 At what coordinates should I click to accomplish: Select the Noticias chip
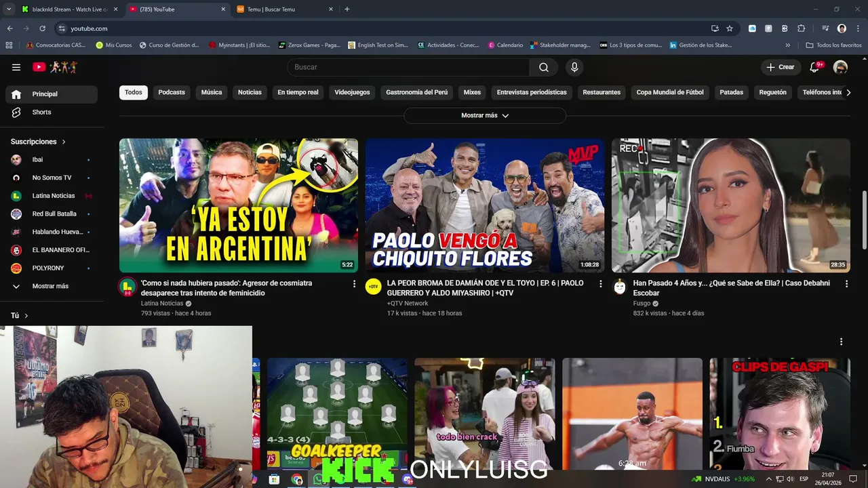(x=250, y=92)
